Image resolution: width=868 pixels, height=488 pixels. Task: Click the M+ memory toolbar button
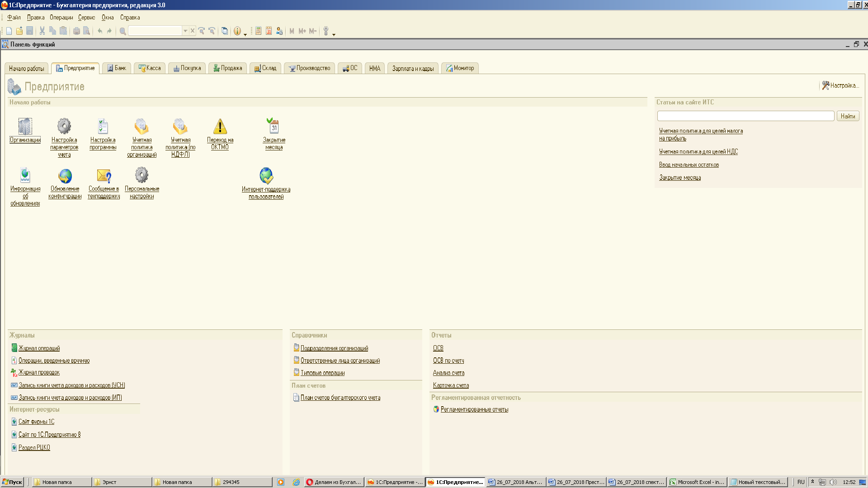tap(302, 31)
